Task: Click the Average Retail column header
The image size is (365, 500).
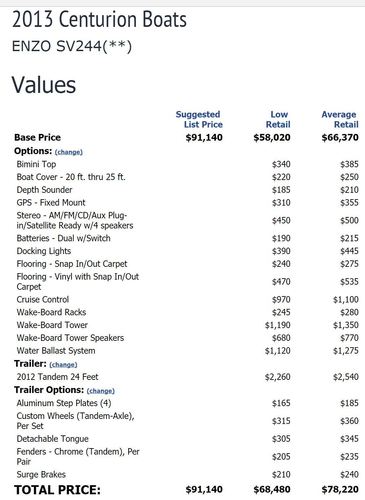Action: [x=340, y=119]
